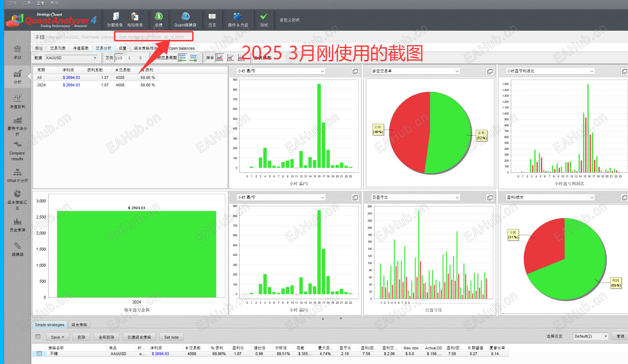The height and width of the screenshot is (364, 628).
Task: Select the bottom 组合策略 tab
Action: tap(79, 325)
